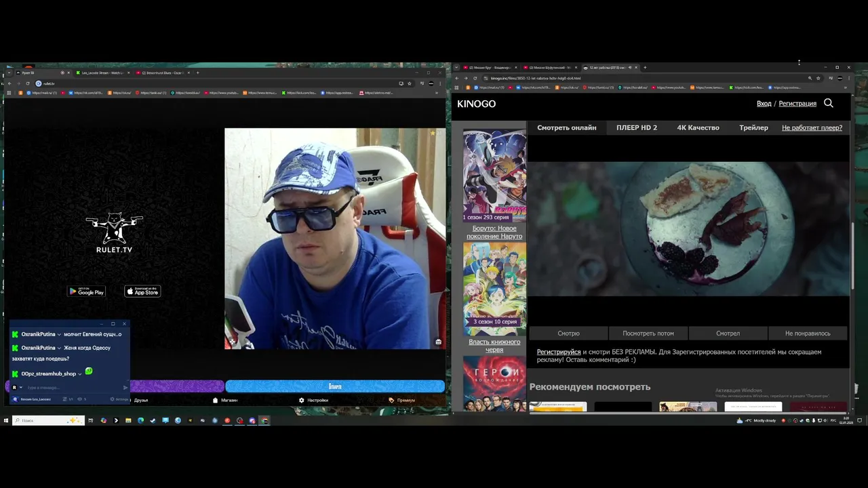868x488 pixels.
Task: Click the gift icon on the webcam video
Action: [x=439, y=342]
